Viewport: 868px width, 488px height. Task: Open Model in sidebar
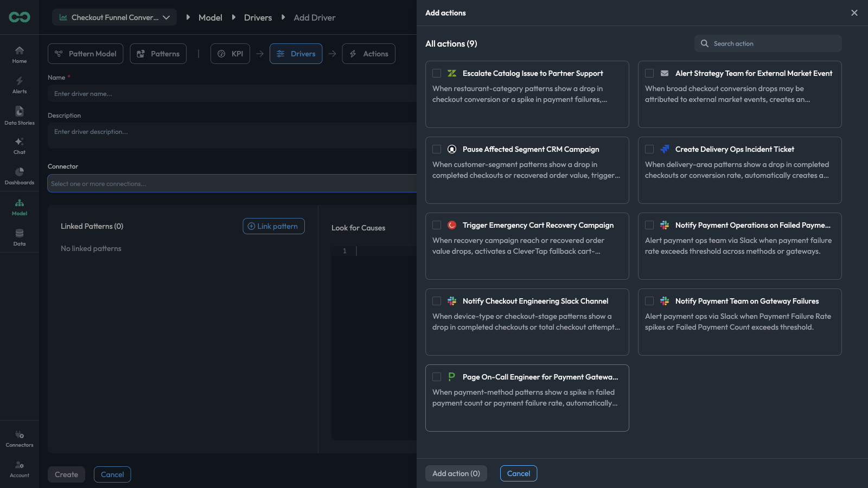click(20, 207)
